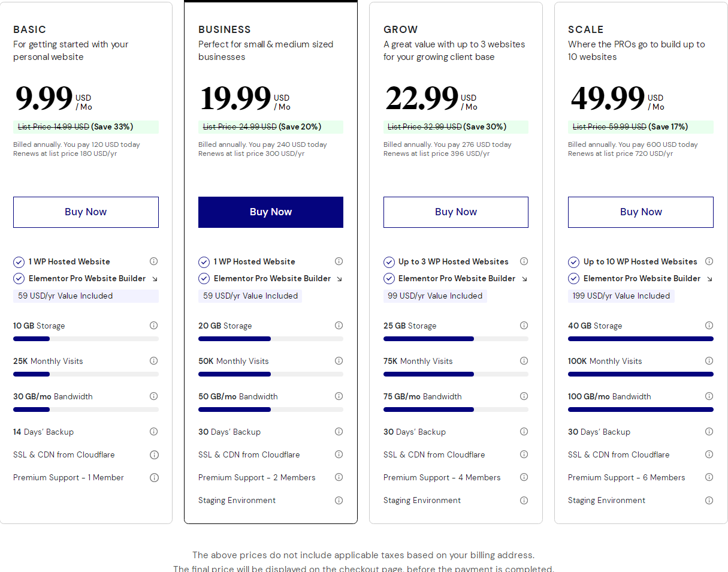Click Buy Now on the Grow plan
The height and width of the screenshot is (572, 728).
click(455, 212)
